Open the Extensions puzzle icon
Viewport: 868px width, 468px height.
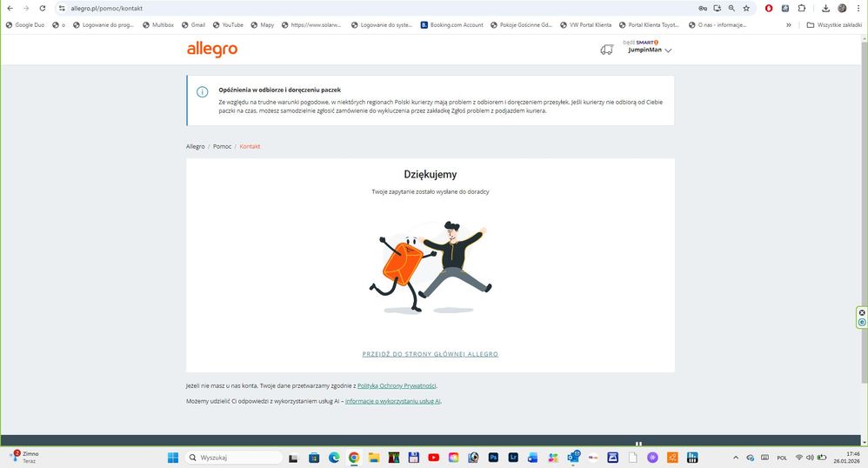point(802,9)
